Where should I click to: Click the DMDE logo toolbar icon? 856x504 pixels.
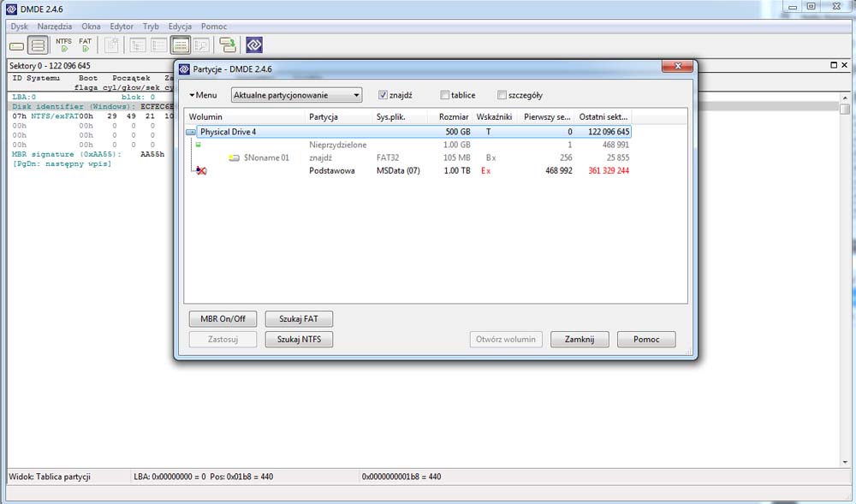pyautogui.click(x=254, y=45)
